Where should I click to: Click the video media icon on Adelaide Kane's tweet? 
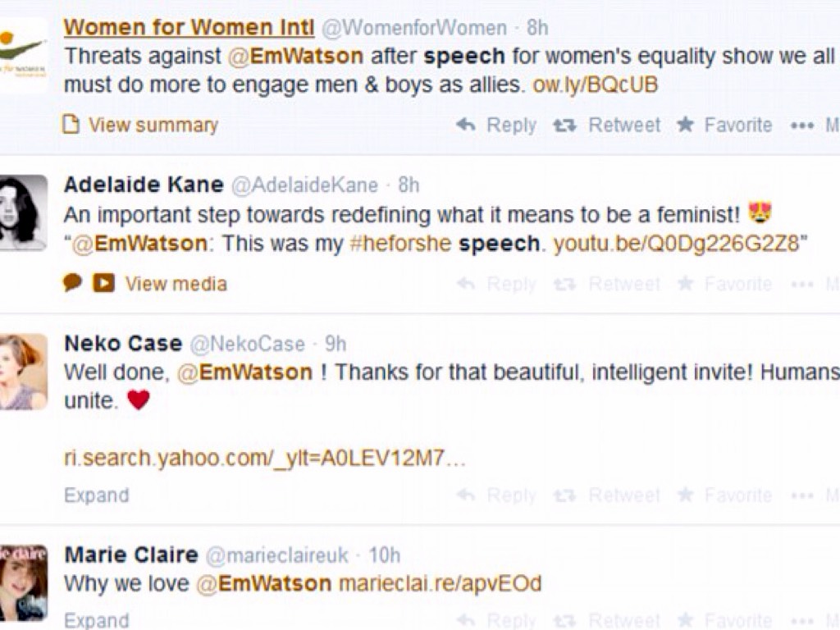tap(103, 283)
